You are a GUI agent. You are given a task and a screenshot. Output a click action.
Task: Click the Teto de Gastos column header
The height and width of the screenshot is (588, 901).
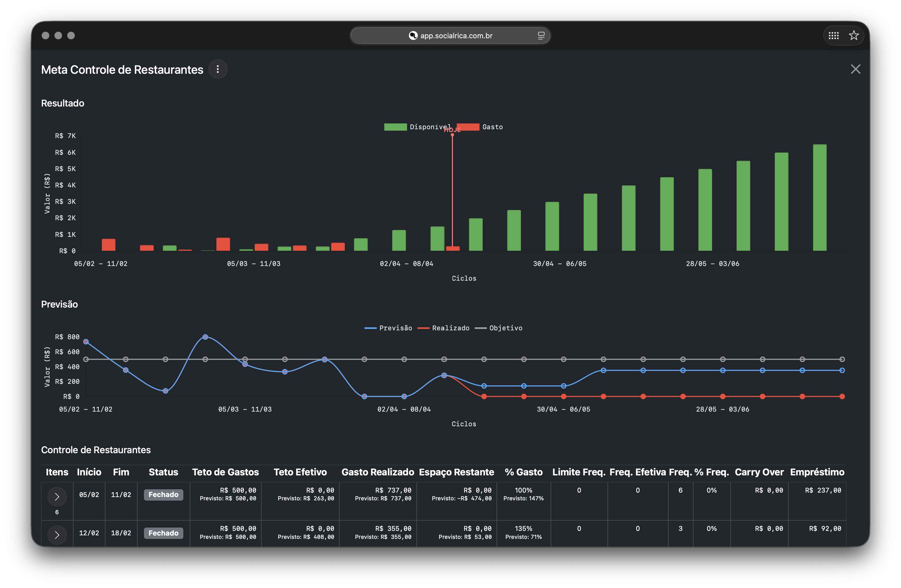226,472
